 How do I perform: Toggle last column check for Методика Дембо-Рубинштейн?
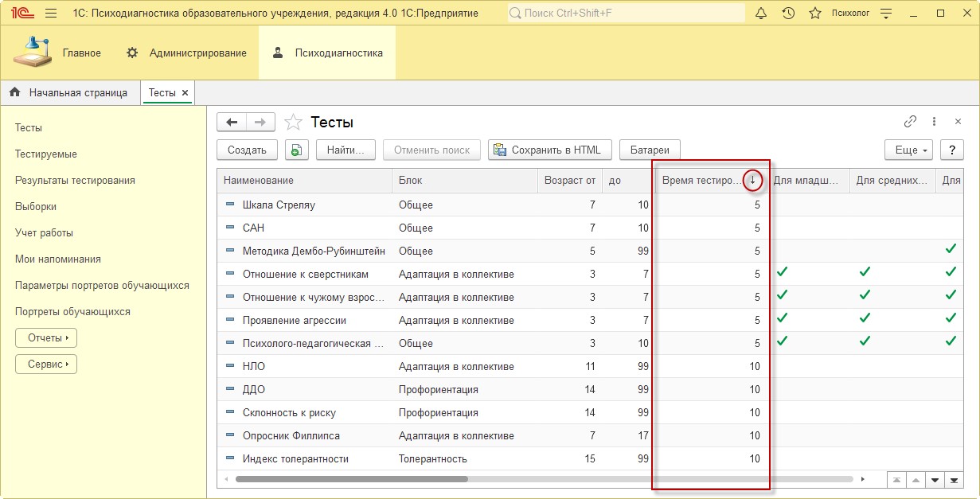tap(951, 248)
